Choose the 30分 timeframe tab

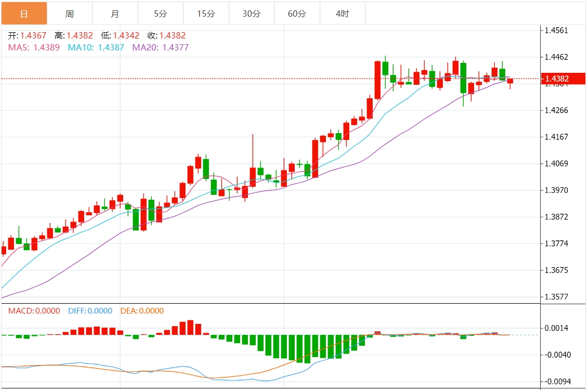coord(252,14)
